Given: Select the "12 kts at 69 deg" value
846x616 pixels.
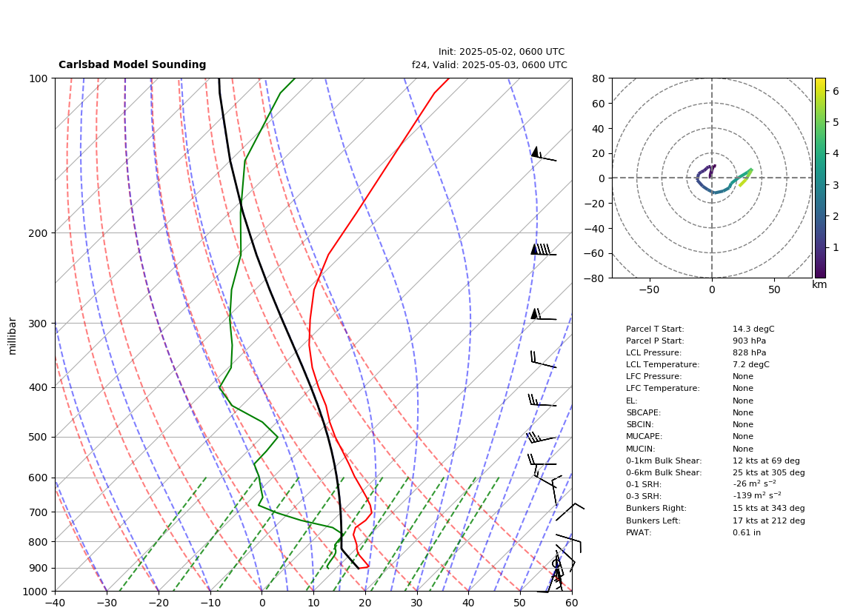Looking at the screenshot, I should pos(766,461).
